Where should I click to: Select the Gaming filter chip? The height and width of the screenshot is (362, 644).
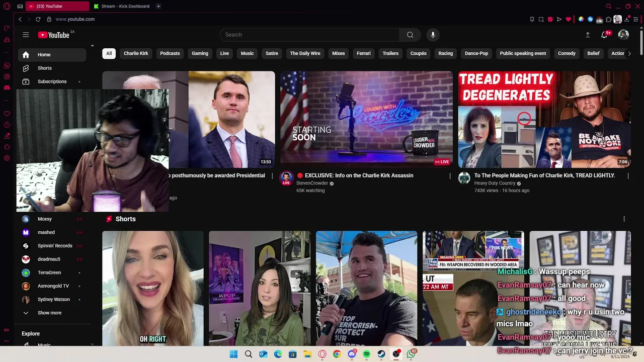(200, 53)
